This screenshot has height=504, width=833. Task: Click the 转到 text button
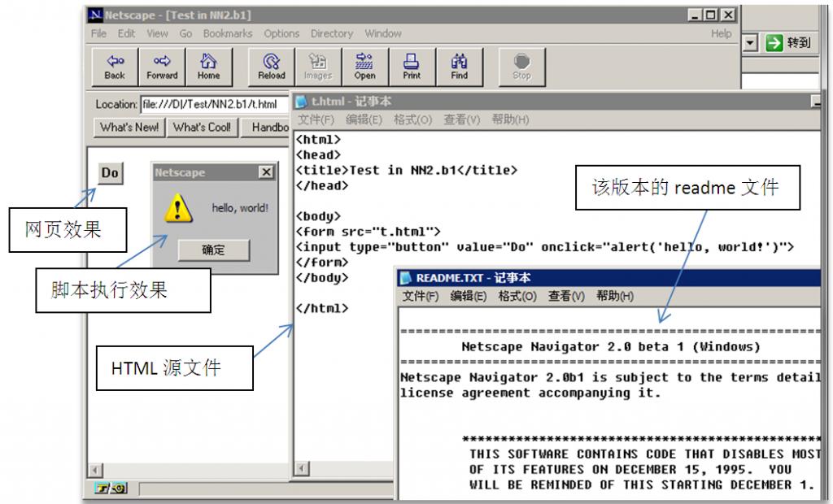pos(799,42)
